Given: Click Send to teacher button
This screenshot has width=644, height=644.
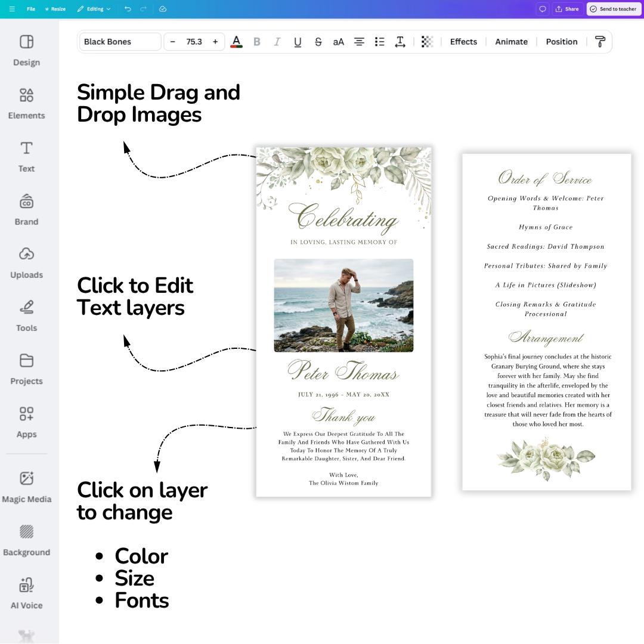Looking at the screenshot, I should (614, 9).
